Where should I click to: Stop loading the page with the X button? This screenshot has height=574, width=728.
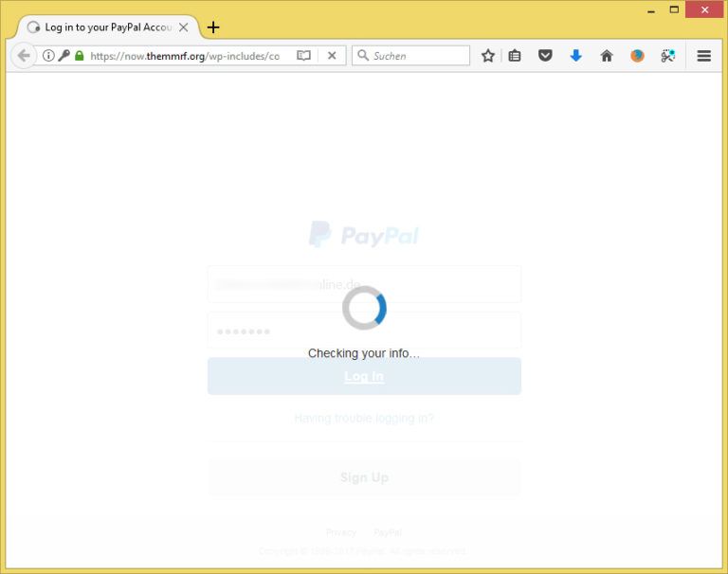click(332, 56)
